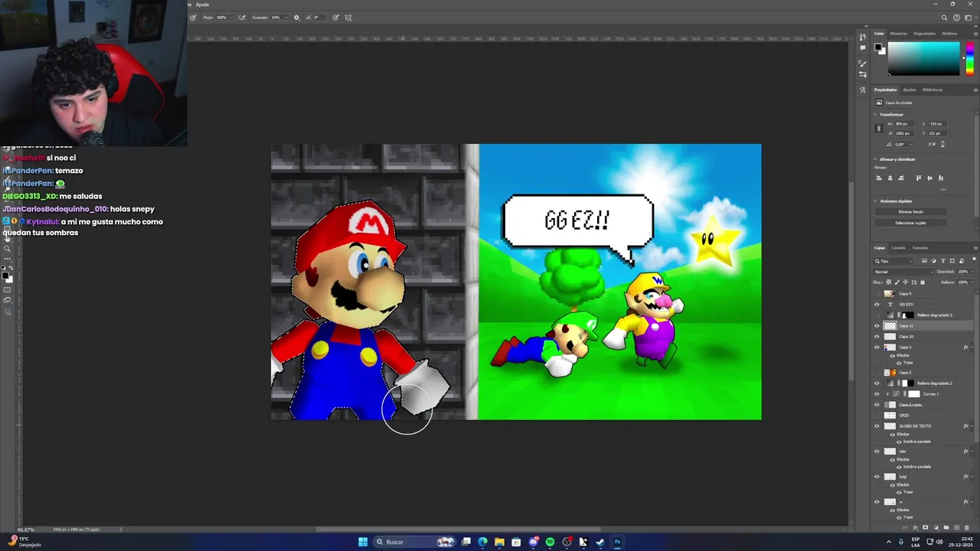980x551 pixels.
Task: Set the brush angle field
Action: point(319,18)
